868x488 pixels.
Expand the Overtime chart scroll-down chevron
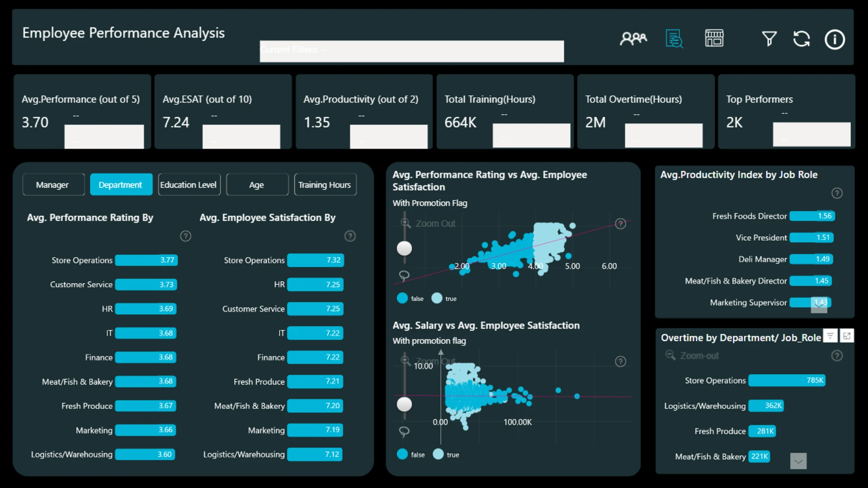coord(798,461)
